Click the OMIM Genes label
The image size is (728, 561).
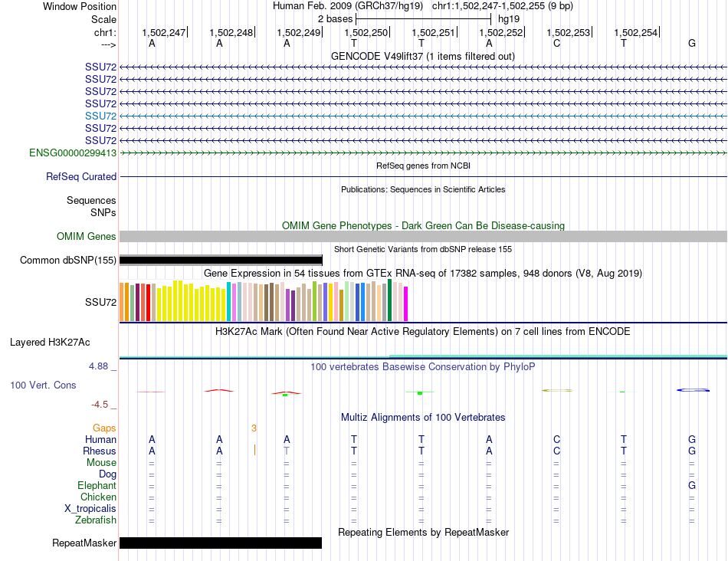pos(87,236)
